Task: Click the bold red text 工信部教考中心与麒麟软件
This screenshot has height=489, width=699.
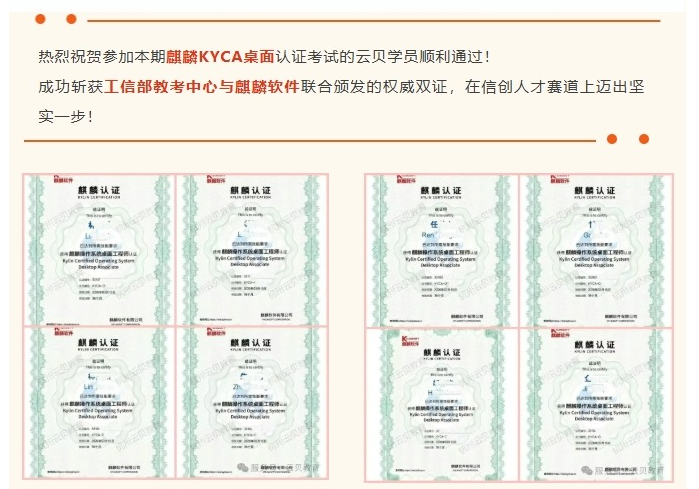Action: point(202,87)
